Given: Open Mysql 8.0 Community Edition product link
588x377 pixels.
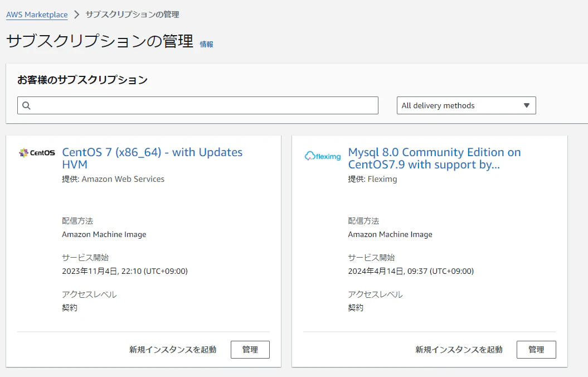Looking at the screenshot, I should click(434, 158).
